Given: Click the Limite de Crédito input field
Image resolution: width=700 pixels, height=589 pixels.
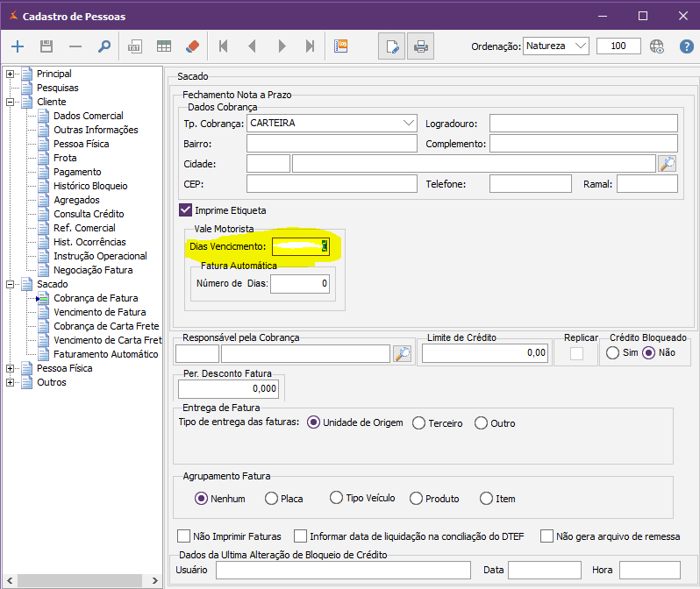Looking at the screenshot, I should pyautogui.click(x=485, y=352).
